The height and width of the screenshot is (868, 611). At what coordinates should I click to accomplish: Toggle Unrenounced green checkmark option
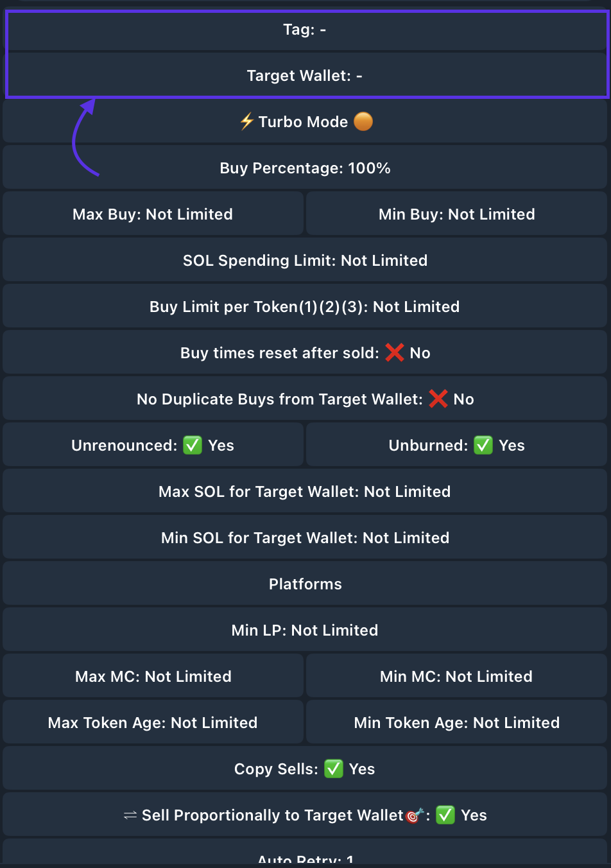tap(153, 446)
